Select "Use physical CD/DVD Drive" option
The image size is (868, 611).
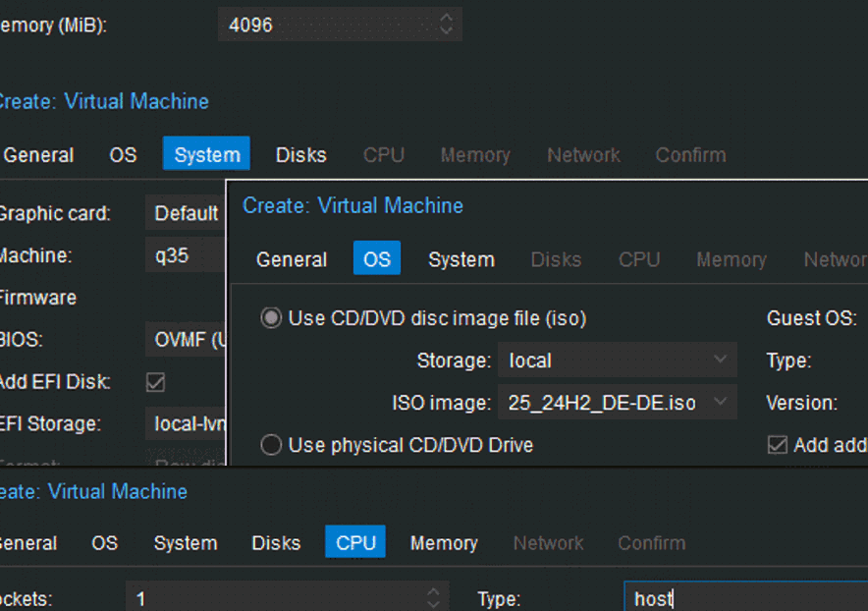point(271,445)
